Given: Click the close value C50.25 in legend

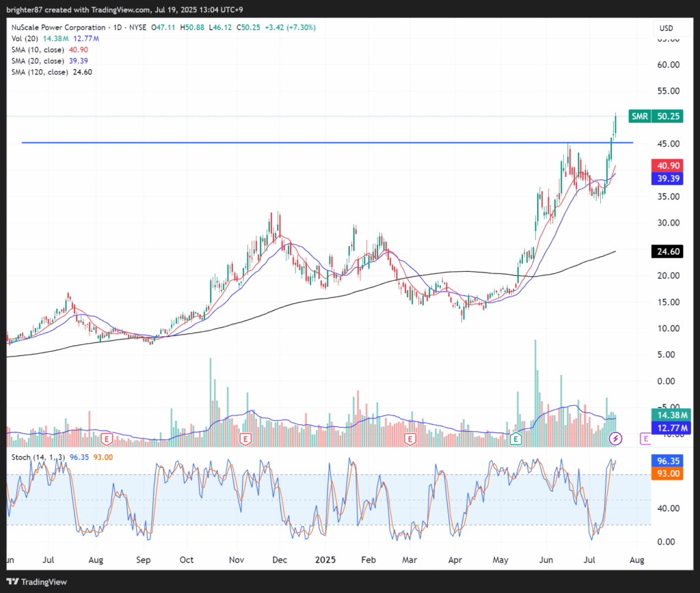Looking at the screenshot, I should coord(248,27).
